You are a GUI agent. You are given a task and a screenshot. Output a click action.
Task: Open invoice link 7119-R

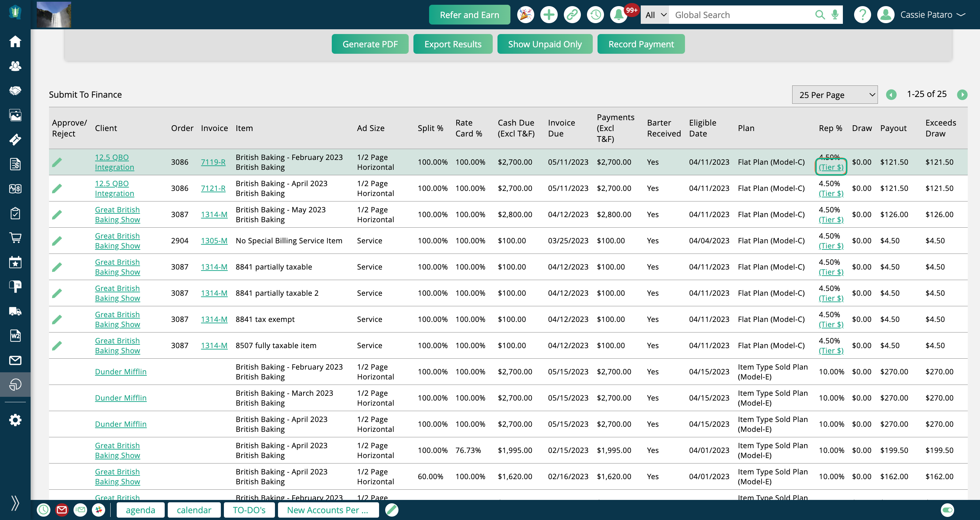click(x=213, y=162)
